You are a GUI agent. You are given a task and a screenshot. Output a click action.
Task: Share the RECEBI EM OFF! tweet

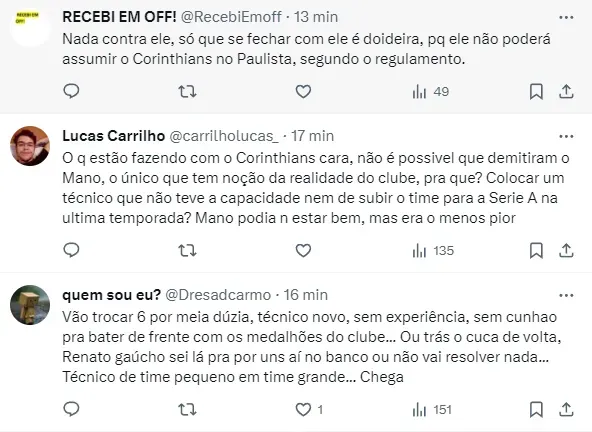pyautogui.click(x=566, y=91)
